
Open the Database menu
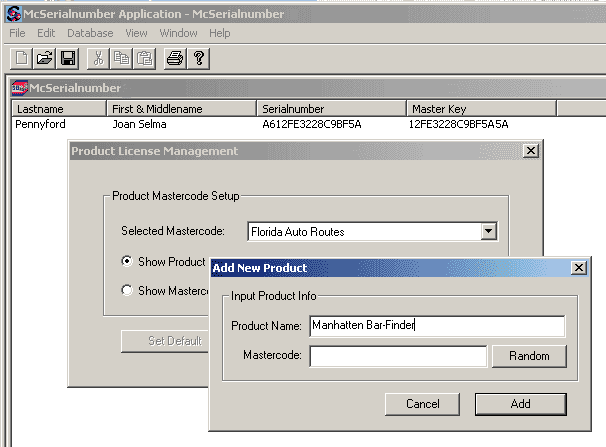coord(90,33)
